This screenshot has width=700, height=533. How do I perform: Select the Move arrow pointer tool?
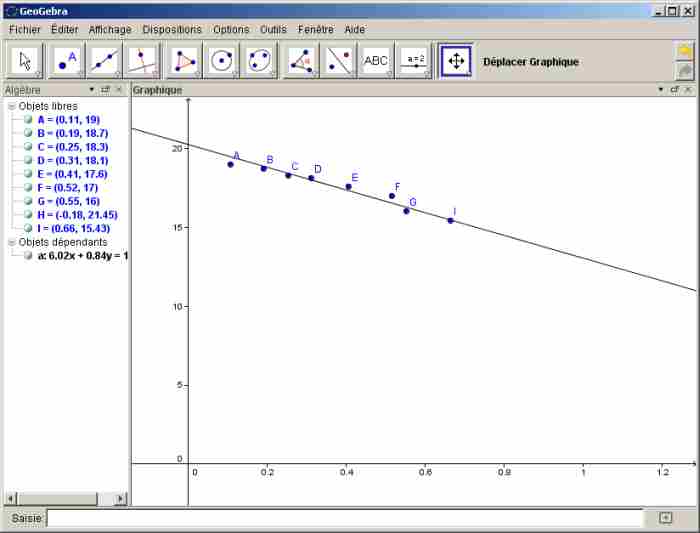[25, 61]
